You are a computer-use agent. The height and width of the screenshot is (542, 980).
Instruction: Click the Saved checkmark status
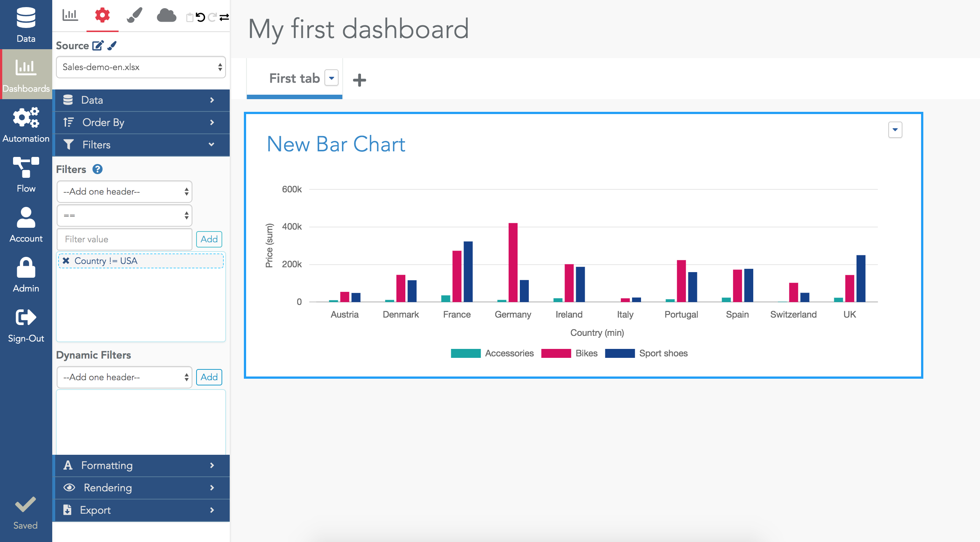25,513
